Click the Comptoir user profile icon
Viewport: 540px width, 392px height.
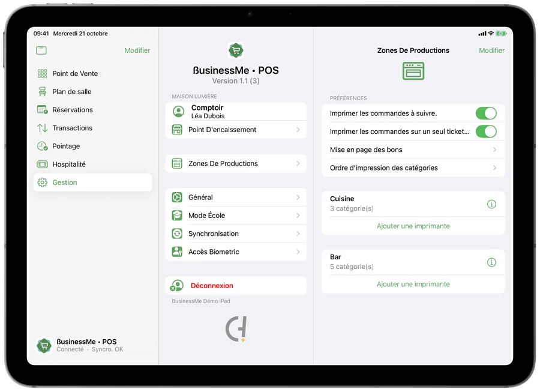coord(178,112)
